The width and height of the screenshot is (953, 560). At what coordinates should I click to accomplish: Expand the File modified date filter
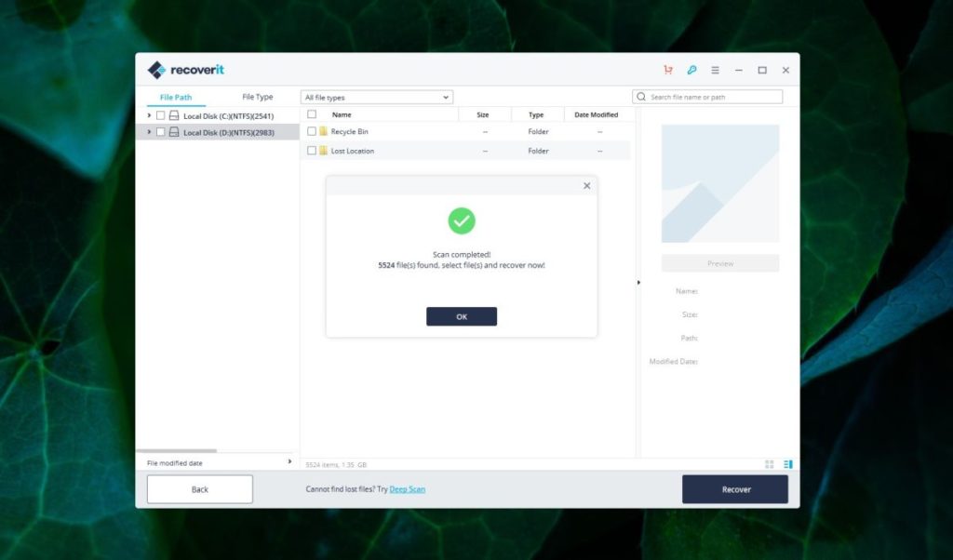(x=289, y=461)
